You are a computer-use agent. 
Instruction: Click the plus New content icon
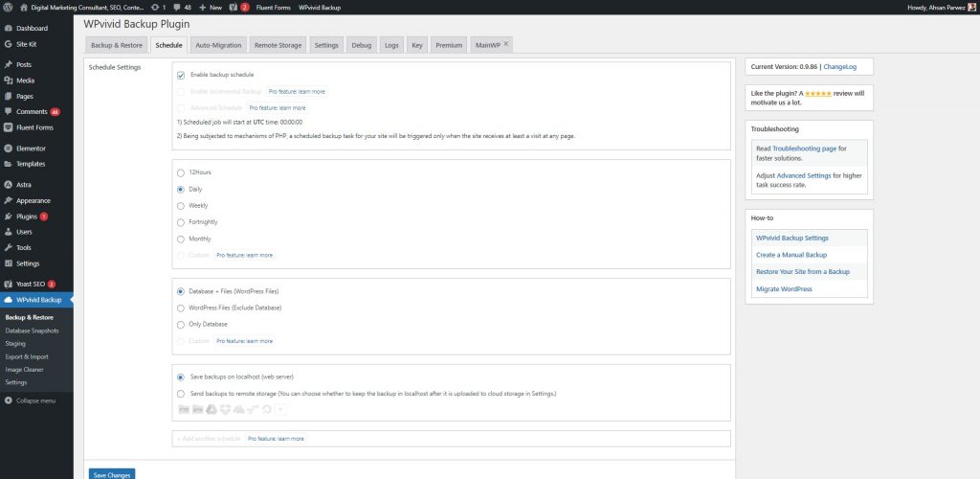203,8
